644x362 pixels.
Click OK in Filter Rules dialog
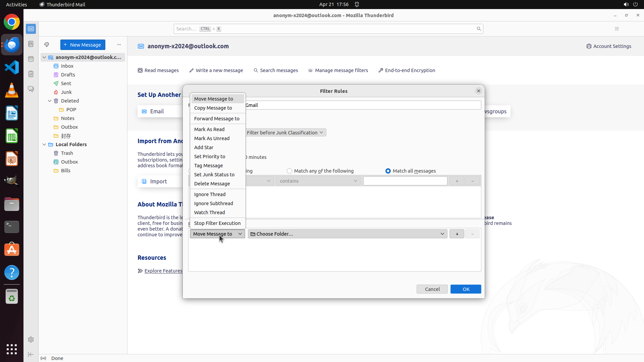[x=466, y=289]
